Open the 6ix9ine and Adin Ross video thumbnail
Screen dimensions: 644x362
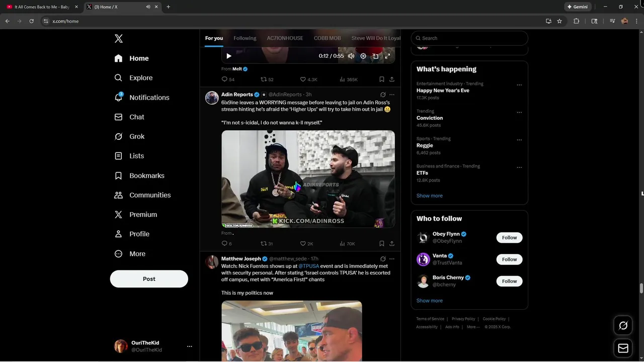[x=308, y=179]
